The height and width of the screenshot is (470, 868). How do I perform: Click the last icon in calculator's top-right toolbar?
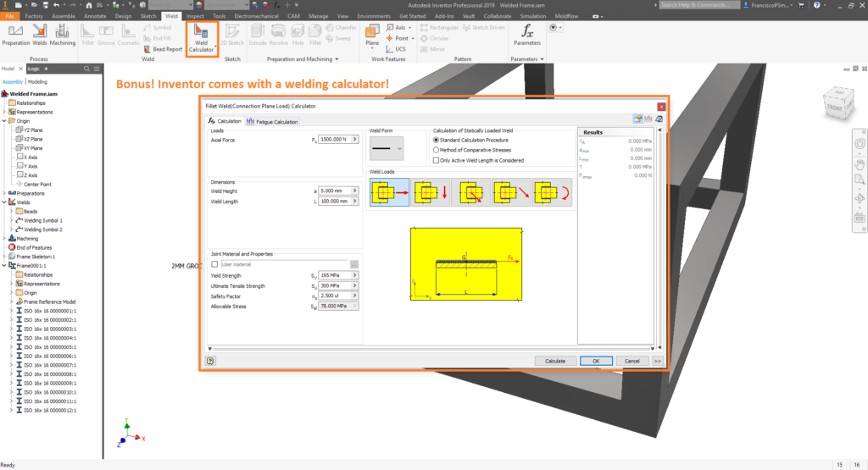(x=659, y=119)
